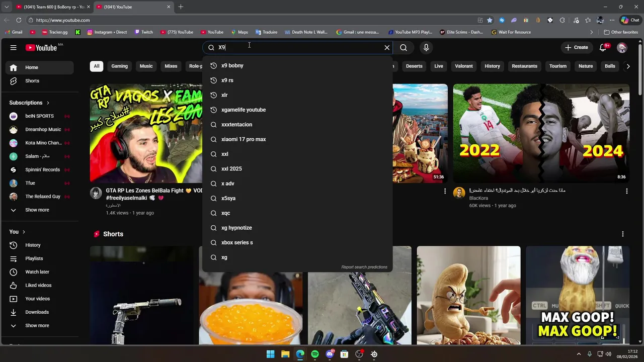Select 'xg hypnotize' suggestion
Image resolution: width=644 pixels, height=362 pixels.
click(297, 228)
